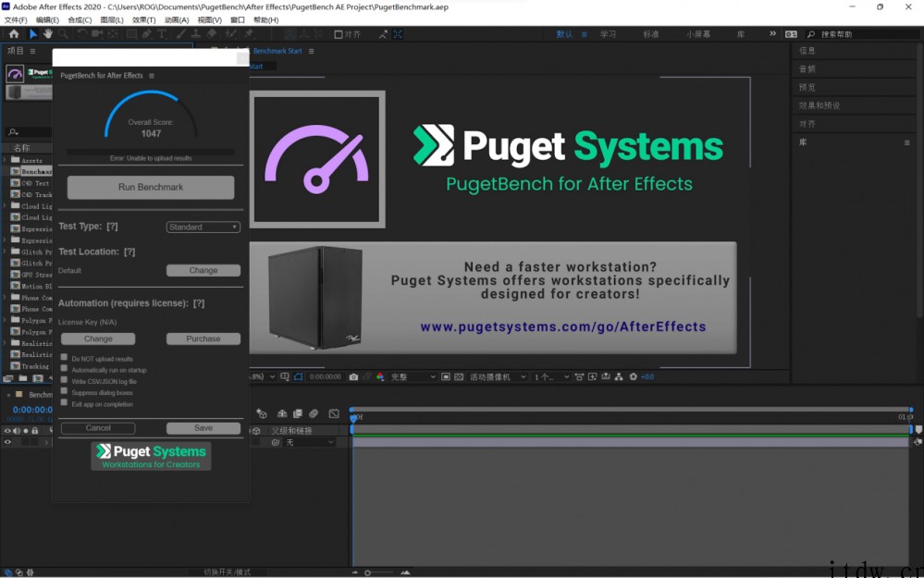Select the Zoom magnifier tool
The width and height of the screenshot is (924, 578).
pos(63,34)
